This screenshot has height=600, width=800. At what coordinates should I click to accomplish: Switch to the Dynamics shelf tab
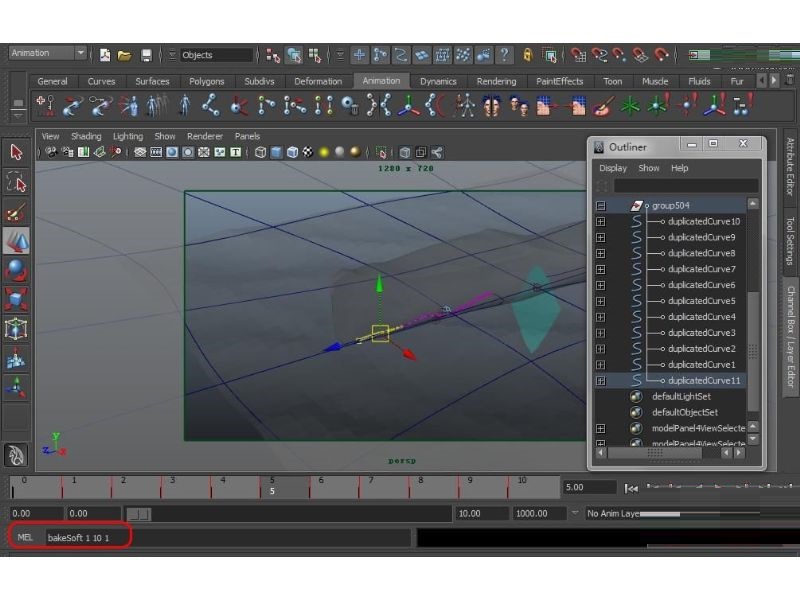pyautogui.click(x=438, y=81)
